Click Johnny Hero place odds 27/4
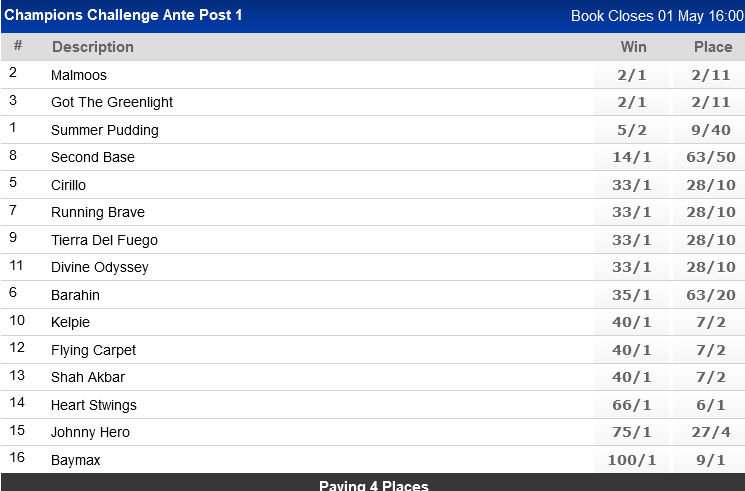The image size is (745, 491). [711, 432]
